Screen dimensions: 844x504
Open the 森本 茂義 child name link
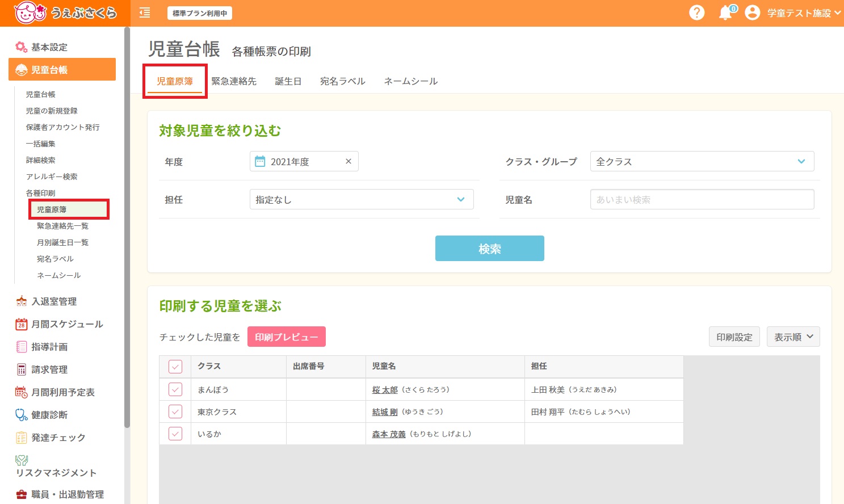coord(389,434)
